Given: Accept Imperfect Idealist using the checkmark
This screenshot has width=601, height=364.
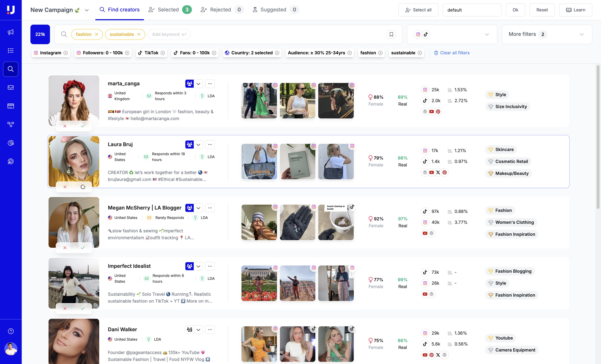Looking at the screenshot, I should (83, 308).
